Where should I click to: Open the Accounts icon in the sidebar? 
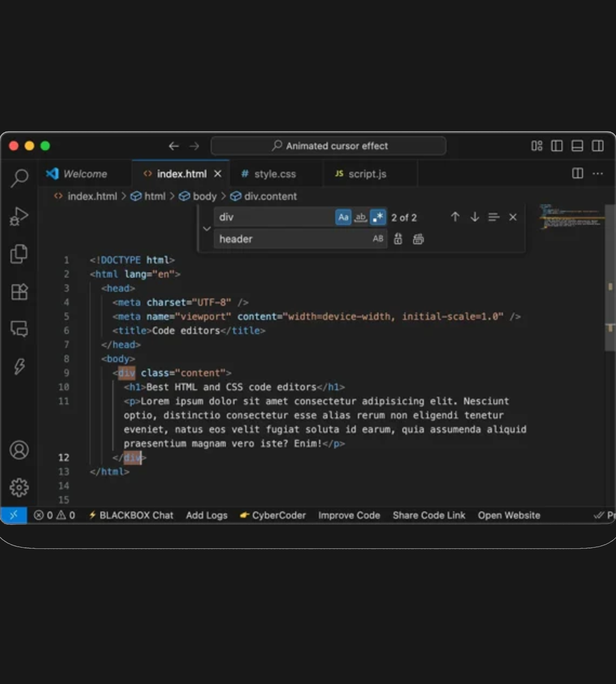point(19,450)
